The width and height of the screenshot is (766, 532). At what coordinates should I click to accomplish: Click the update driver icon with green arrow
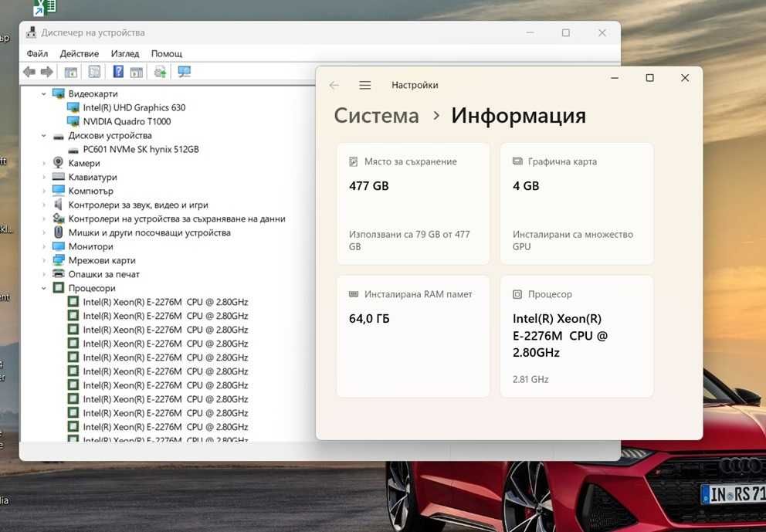click(160, 72)
